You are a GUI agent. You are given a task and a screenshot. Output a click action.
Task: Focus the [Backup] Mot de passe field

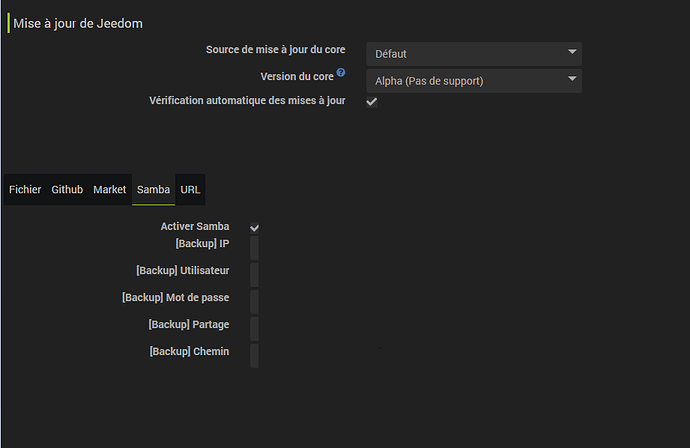click(254, 302)
